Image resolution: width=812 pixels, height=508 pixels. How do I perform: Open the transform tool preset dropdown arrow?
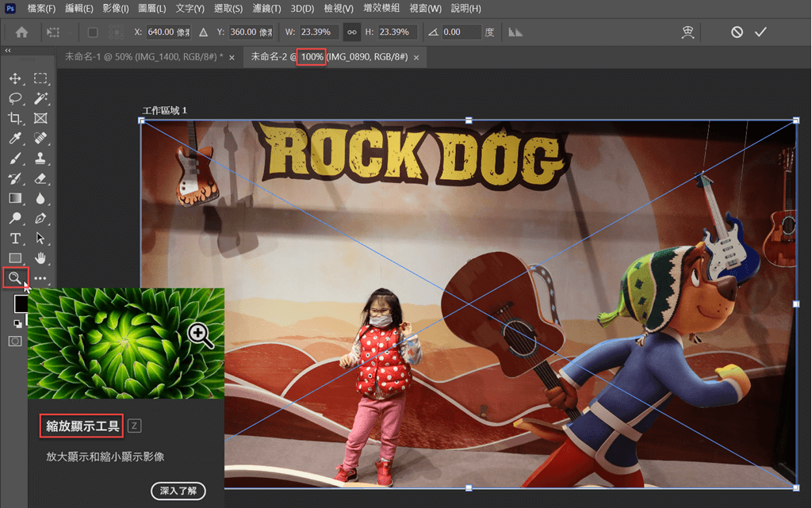point(70,32)
